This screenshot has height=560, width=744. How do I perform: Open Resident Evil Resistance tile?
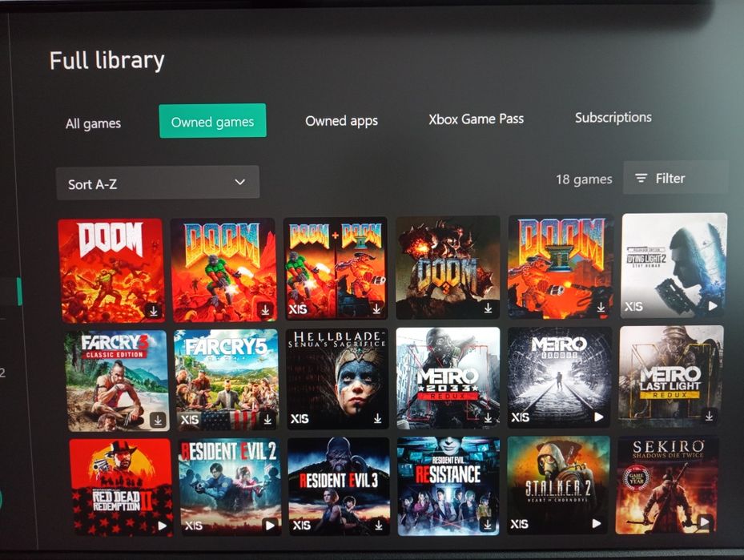coord(448,486)
